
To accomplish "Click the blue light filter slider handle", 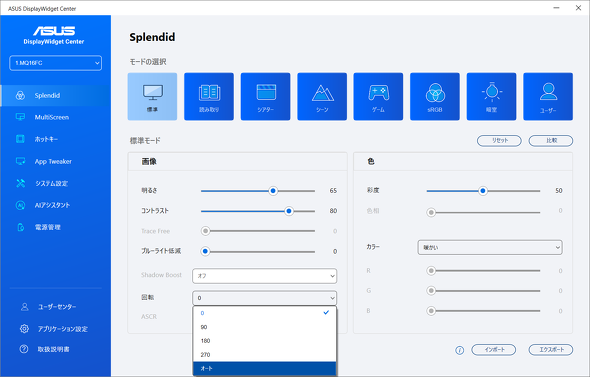I will pos(205,251).
